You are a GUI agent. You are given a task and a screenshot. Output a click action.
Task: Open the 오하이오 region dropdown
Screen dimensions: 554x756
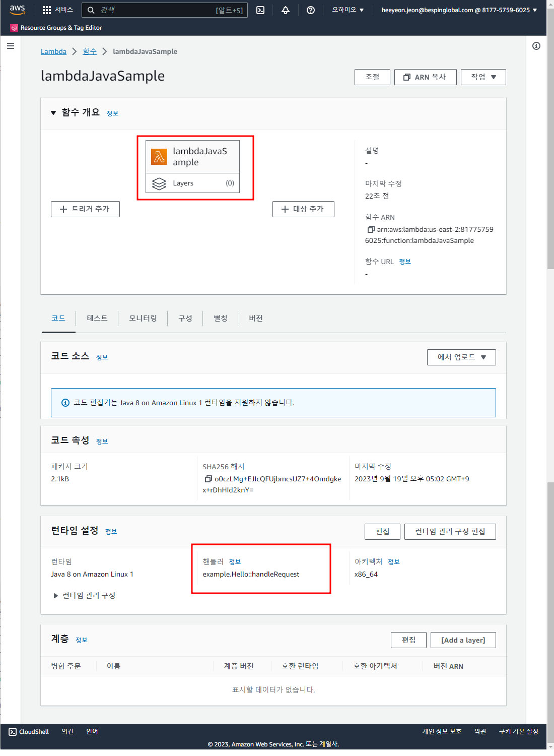348,10
